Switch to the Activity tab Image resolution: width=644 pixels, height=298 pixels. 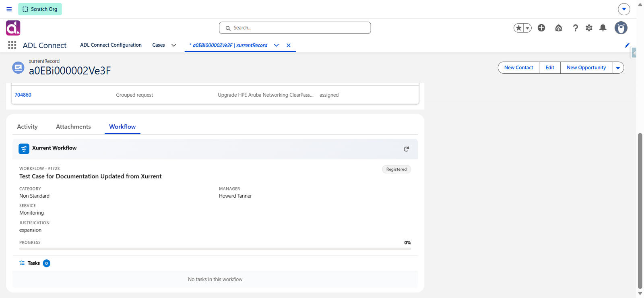point(27,126)
